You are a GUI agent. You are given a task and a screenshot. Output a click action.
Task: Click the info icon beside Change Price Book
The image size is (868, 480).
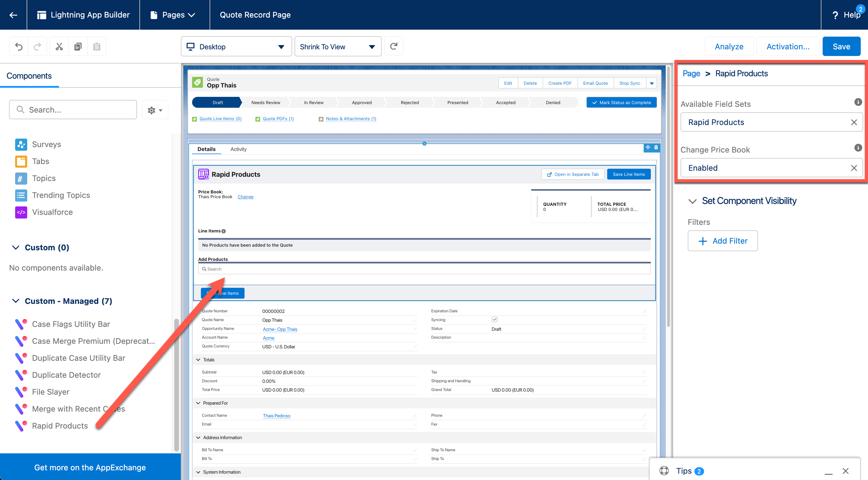click(x=858, y=148)
